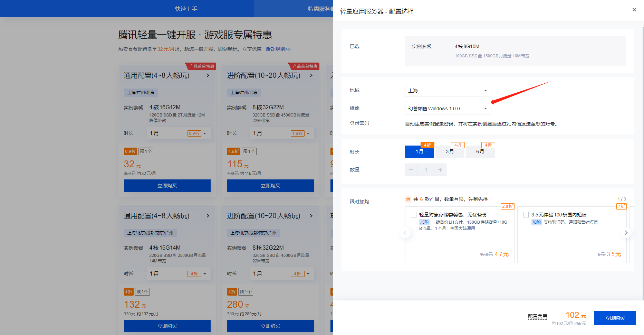Viewport: 644px width, 335px height.
Task: Open the 特惠服务 tab in the top bar
Action: 320,9
